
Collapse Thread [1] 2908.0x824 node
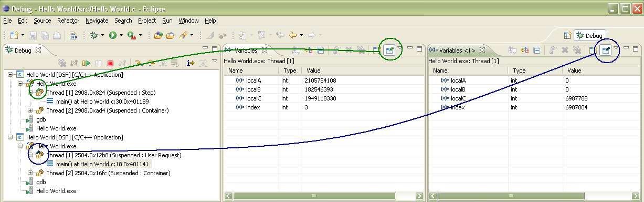(x=30, y=92)
